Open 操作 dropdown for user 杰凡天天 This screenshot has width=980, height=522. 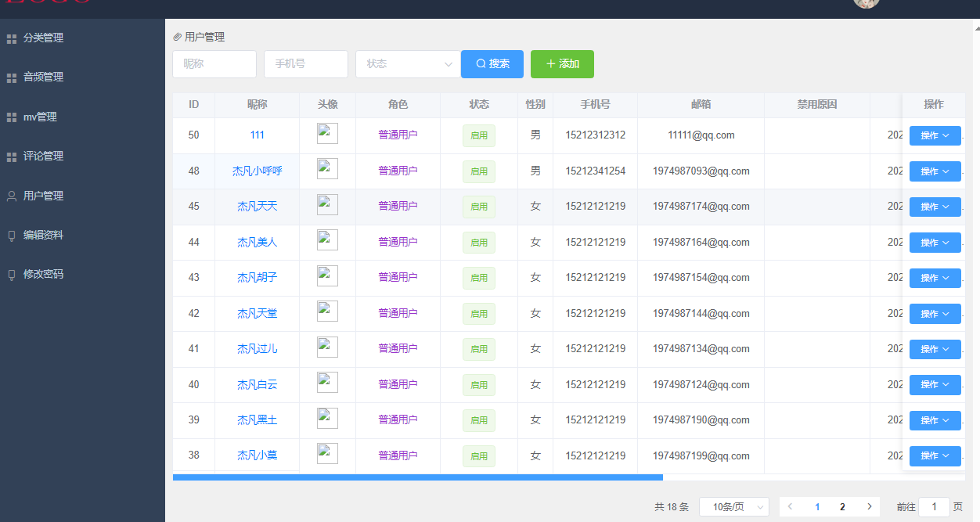[x=935, y=207]
